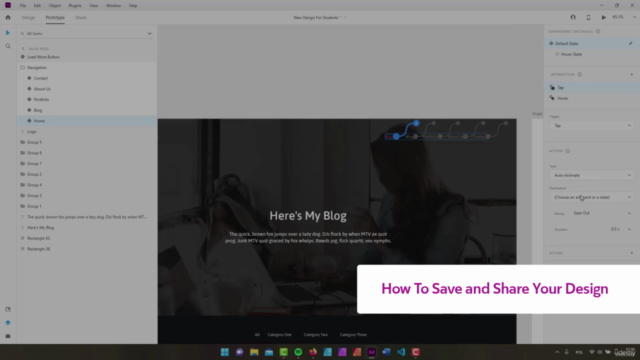The width and height of the screenshot is (640, 360).
Task: Select the About Us layer
Action: point(87,89)
